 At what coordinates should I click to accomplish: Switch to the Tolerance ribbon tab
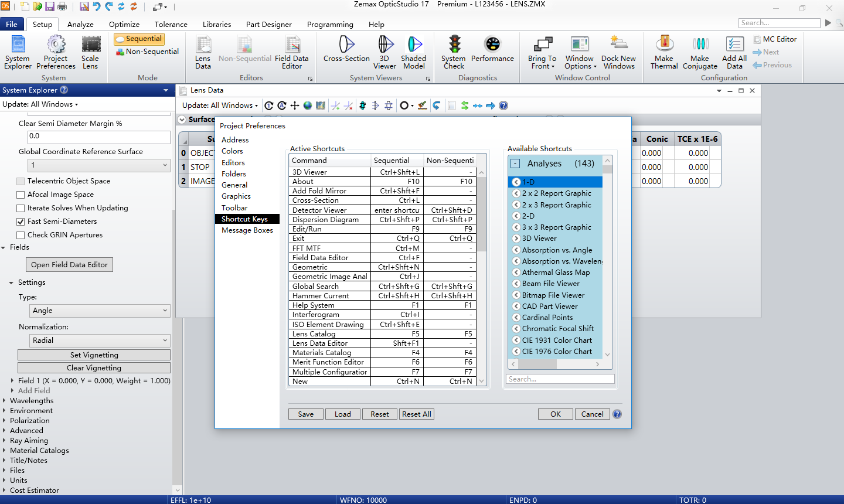[x=171, y=24]
